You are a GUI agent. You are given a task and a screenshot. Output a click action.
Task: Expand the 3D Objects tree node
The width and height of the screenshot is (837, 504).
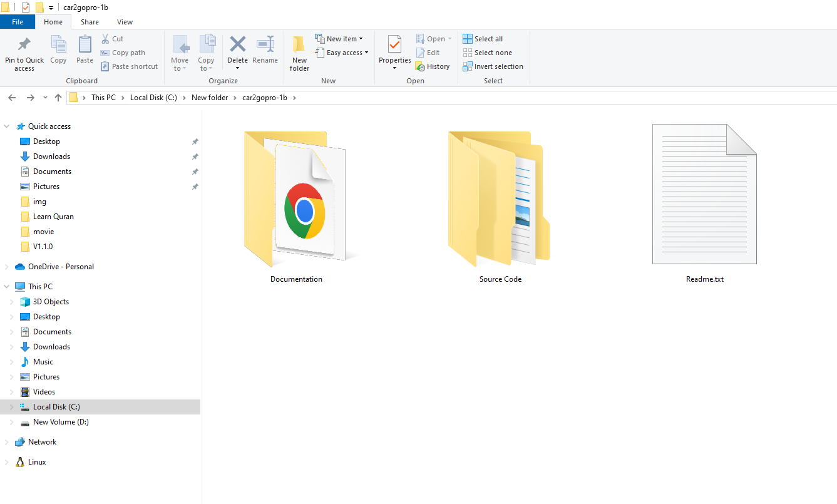point(12,302)
